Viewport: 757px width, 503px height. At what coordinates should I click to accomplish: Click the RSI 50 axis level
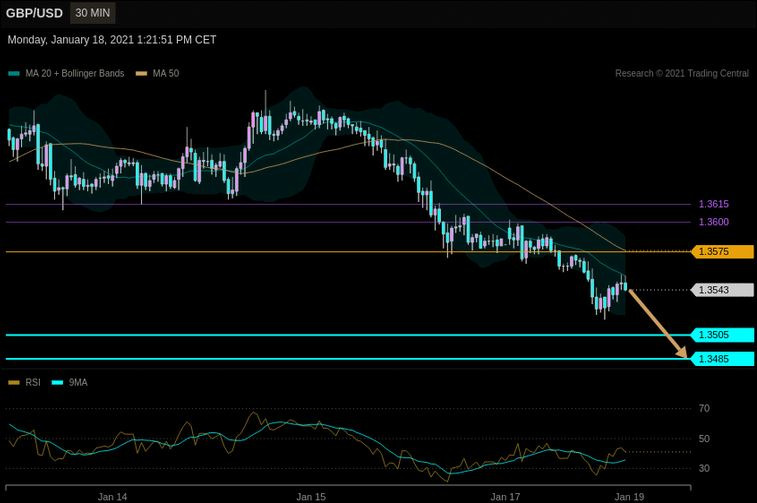click(704, 439)
